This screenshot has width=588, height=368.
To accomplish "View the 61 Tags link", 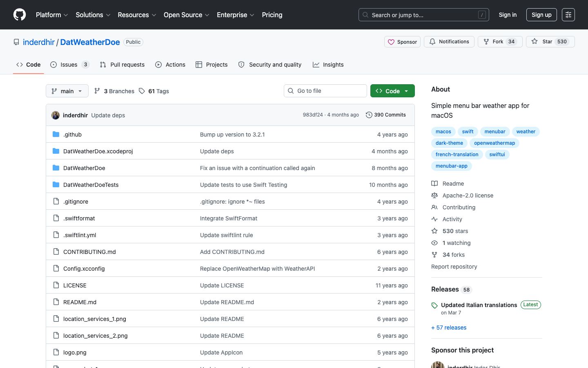I will 154,91.
